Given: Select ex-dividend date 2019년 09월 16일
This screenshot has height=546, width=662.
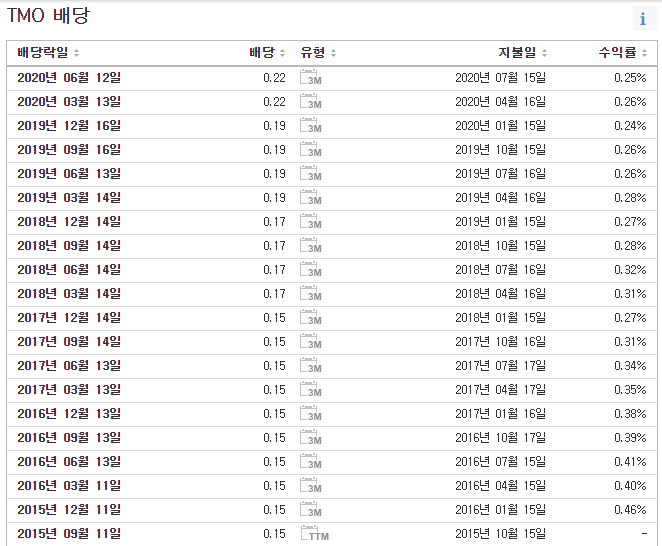Looking at the screenshot, I should [69, 150].
